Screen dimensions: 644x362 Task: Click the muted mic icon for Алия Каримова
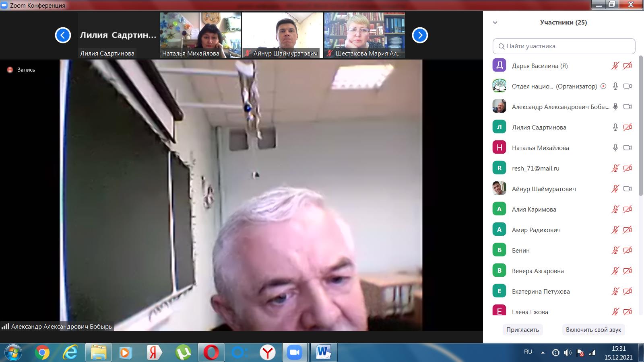pos(615,209)
